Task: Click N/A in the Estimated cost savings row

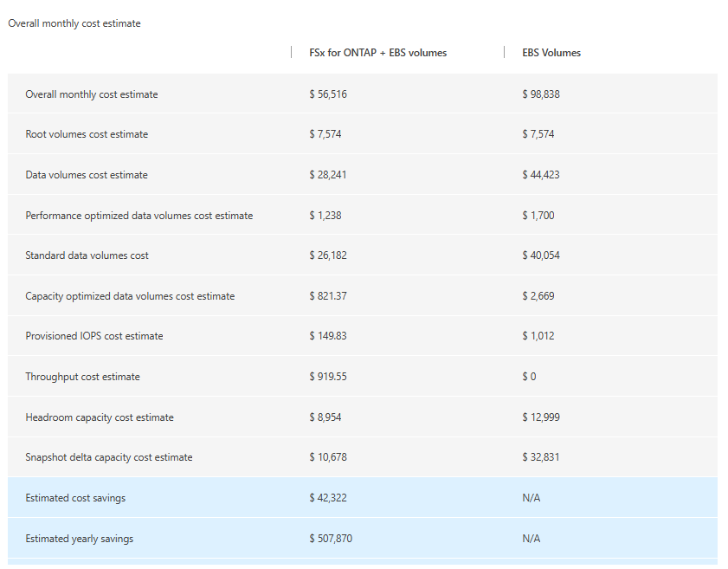Action: [x=532, y=498]
